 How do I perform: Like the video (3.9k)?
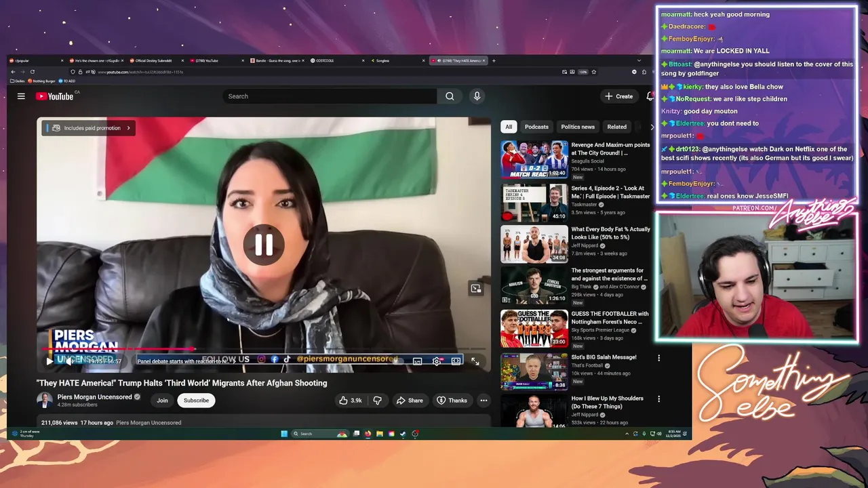click(351, 401)
